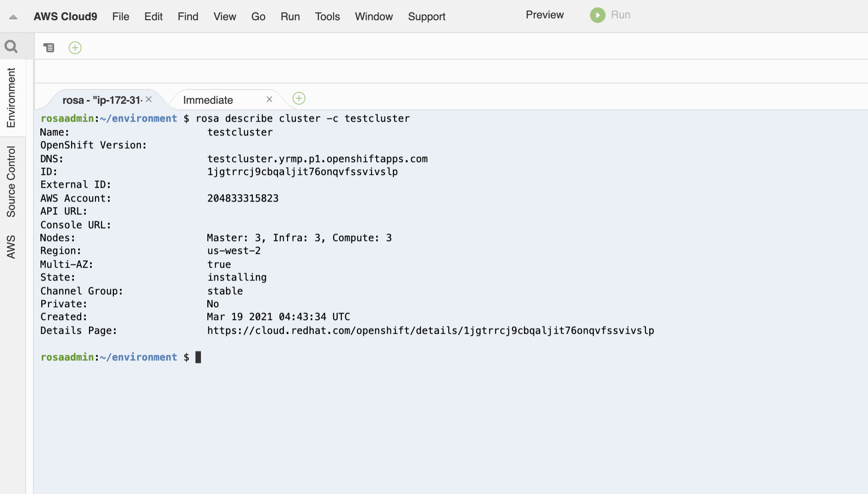Image resolution: width=868 pixels, height=494 pixels.
Task: Open the Find menu
Action: click(x=188, y=17)
